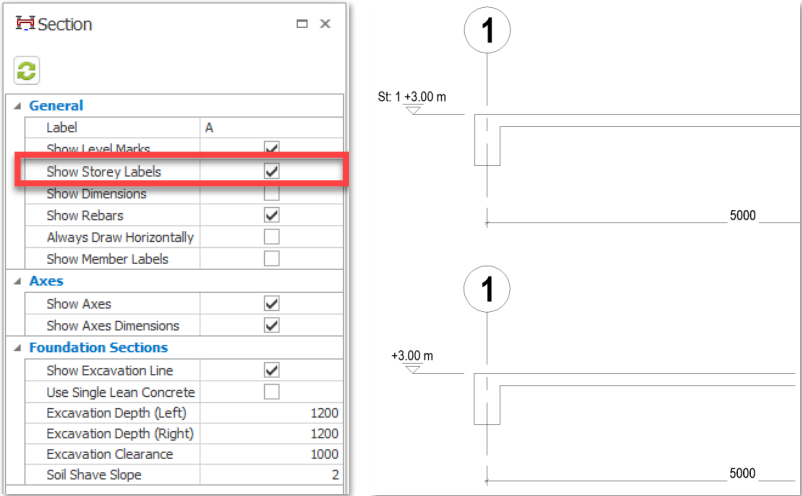Enable Use Single Lean Concrete
This screenshot has height=496, width=802.
(271, 392)
